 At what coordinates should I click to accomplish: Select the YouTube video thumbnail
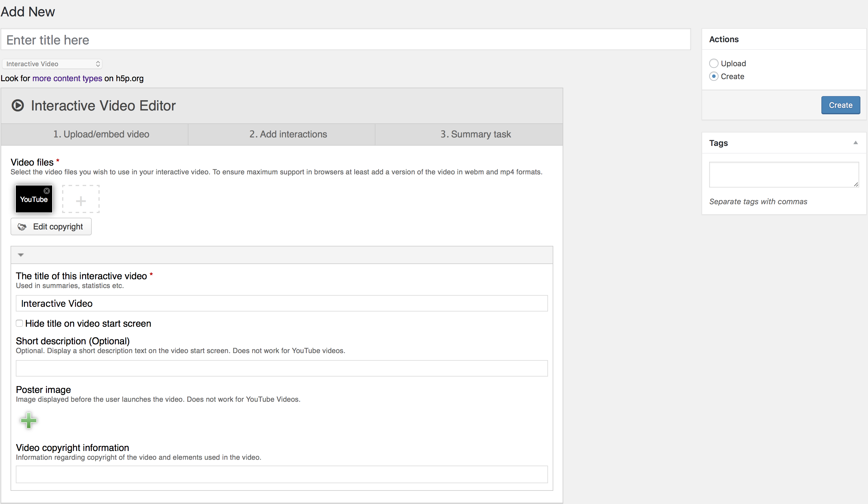[x=34, y=199]
